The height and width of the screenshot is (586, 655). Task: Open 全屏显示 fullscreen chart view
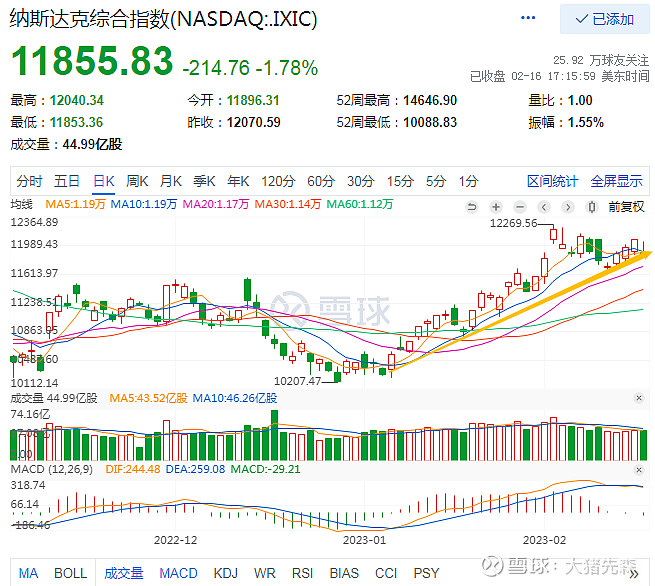coord(616,181)
